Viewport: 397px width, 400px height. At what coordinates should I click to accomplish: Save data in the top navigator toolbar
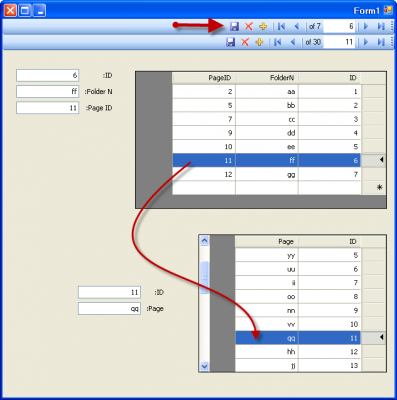235,26
